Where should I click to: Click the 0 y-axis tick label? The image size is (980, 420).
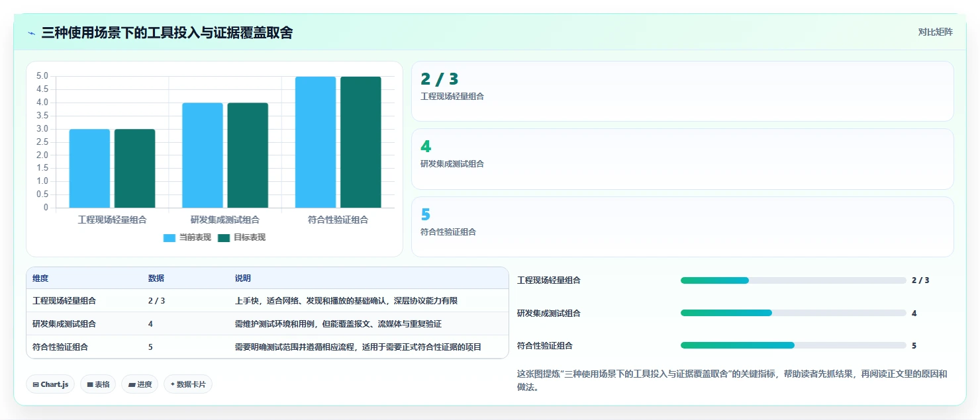point(46,208)
